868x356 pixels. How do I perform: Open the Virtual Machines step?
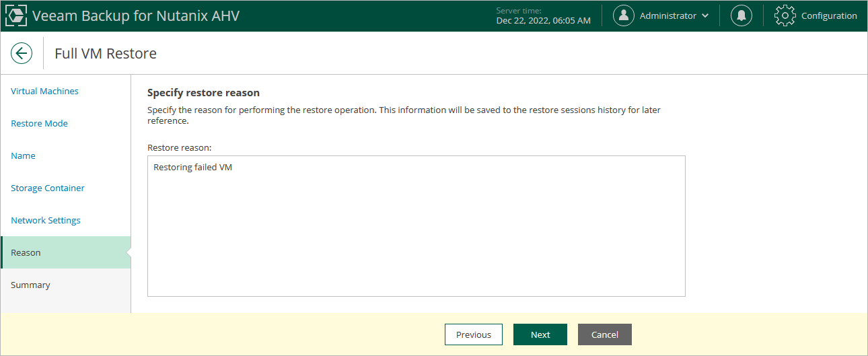[x=44, y=91]
